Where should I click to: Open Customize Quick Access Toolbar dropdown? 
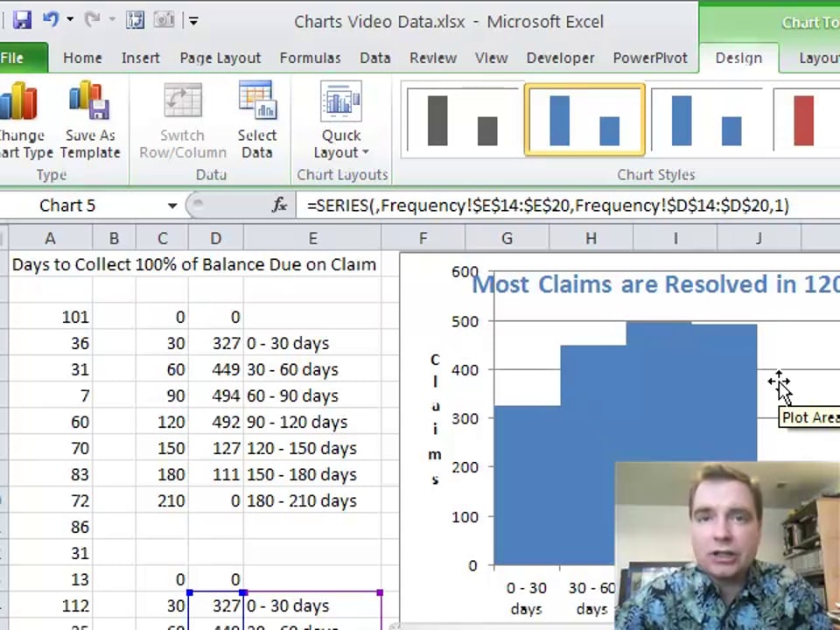click(x=194, y=21)
